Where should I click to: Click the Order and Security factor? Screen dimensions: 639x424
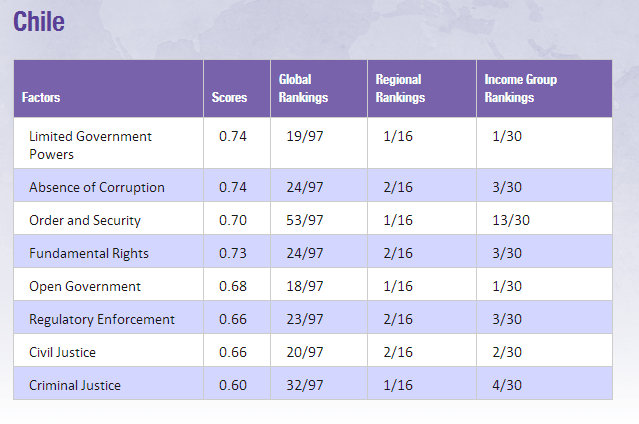point(85,220)
